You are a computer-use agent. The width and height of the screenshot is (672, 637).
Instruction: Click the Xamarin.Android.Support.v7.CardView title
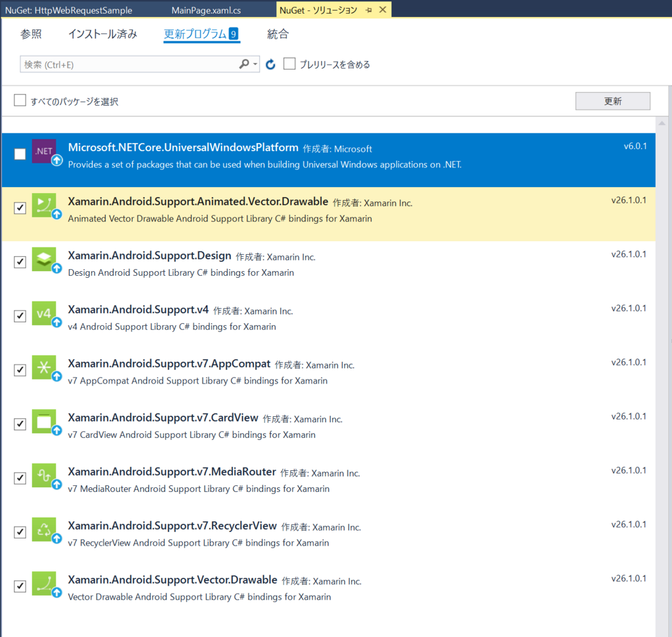163,418
